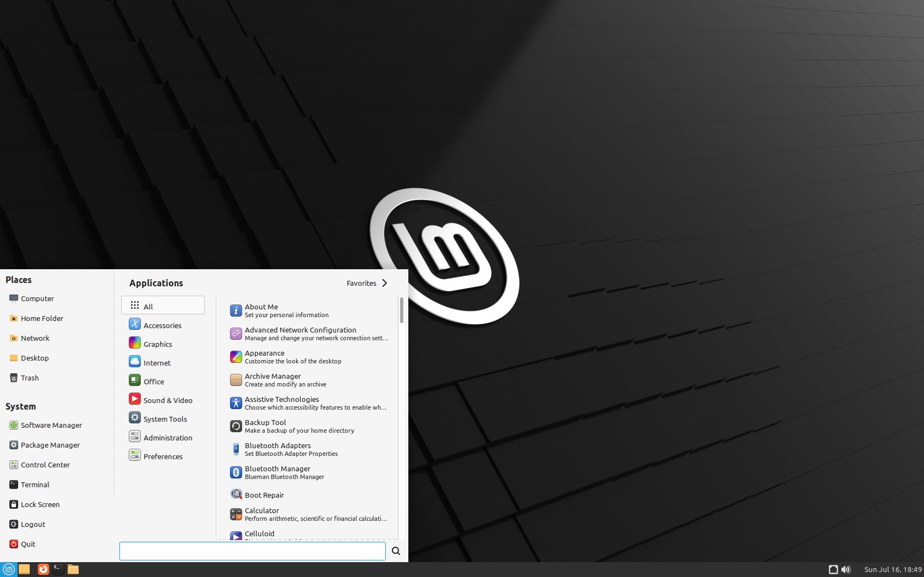Click Lock Screen in System list
Image resolution: width=924 pixels, height=577 pixels.
[35, 504]
